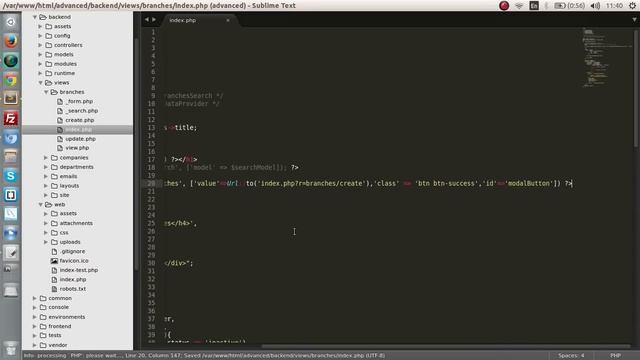
Task: Expand the tests folder
Action: (x=35, y=335)
